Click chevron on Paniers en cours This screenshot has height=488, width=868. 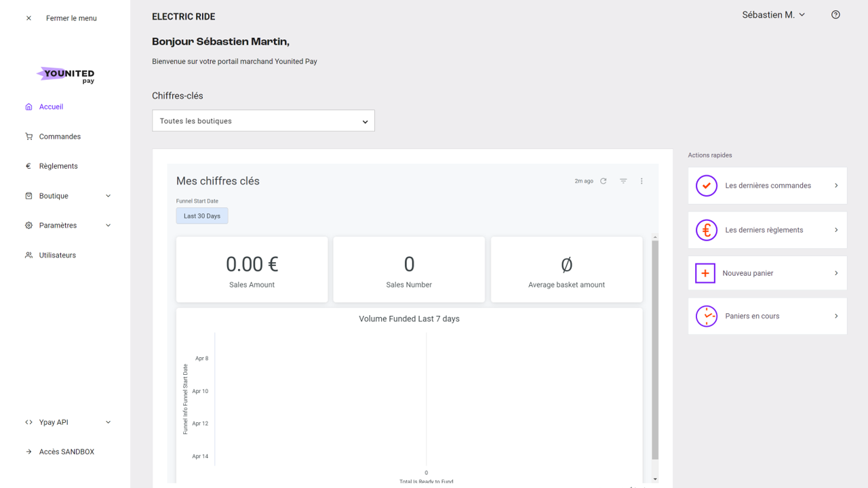click(x=836, y=316)
